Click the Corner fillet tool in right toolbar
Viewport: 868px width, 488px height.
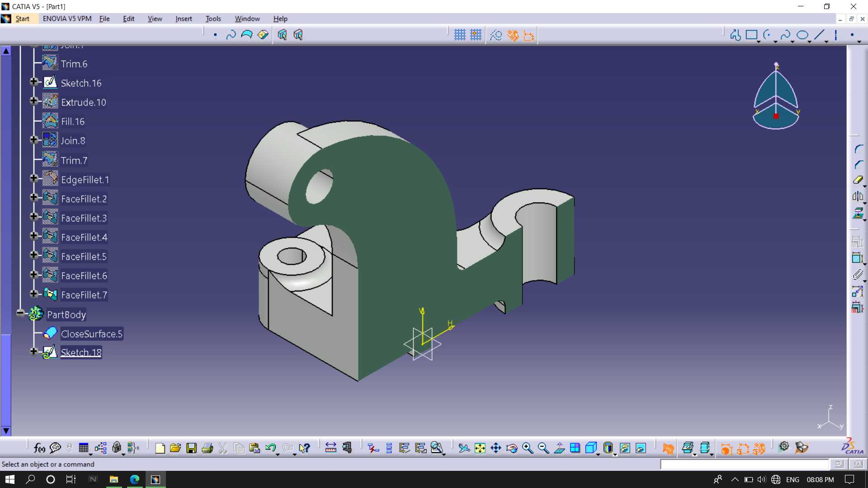click(x=859, y=149)
